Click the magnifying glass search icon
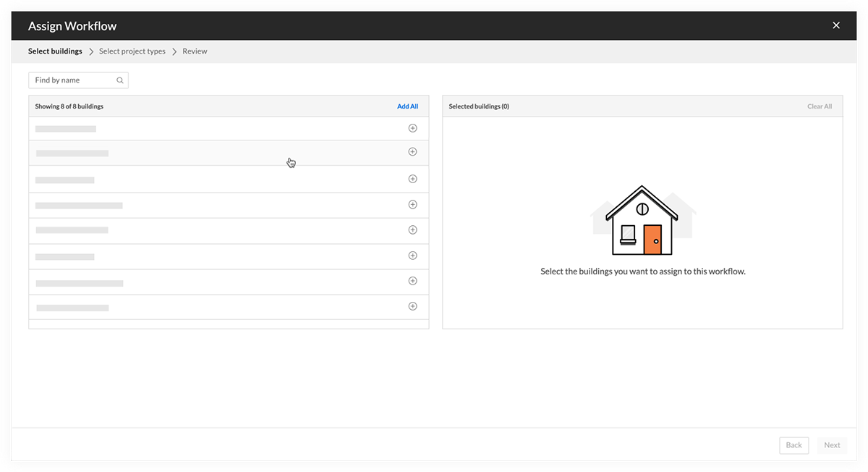This screenshot has height=472, width=868. pos(119,80)
